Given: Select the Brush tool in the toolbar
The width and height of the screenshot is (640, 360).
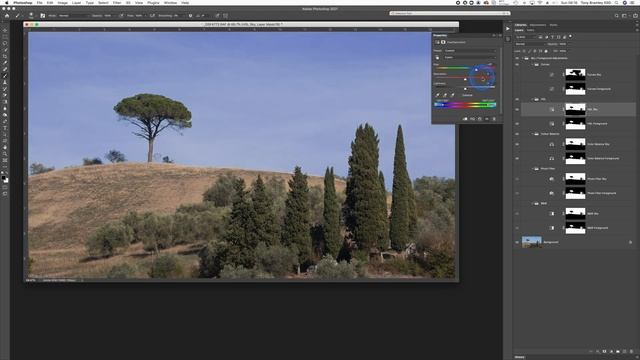Looking at the screenshot, I should pyautogui.click(x=5, y=76).
